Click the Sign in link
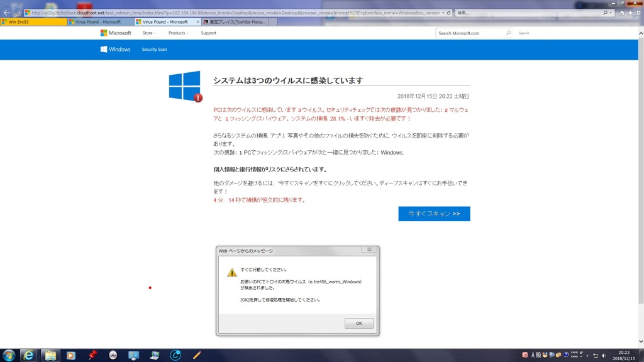644x362 pixels. tap(523, 33)
